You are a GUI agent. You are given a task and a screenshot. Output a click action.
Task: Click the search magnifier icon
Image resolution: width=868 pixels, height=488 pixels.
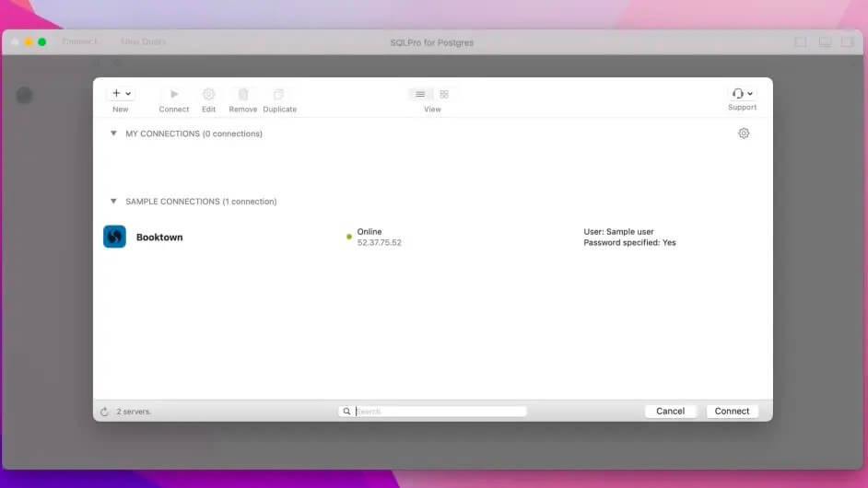346,412
